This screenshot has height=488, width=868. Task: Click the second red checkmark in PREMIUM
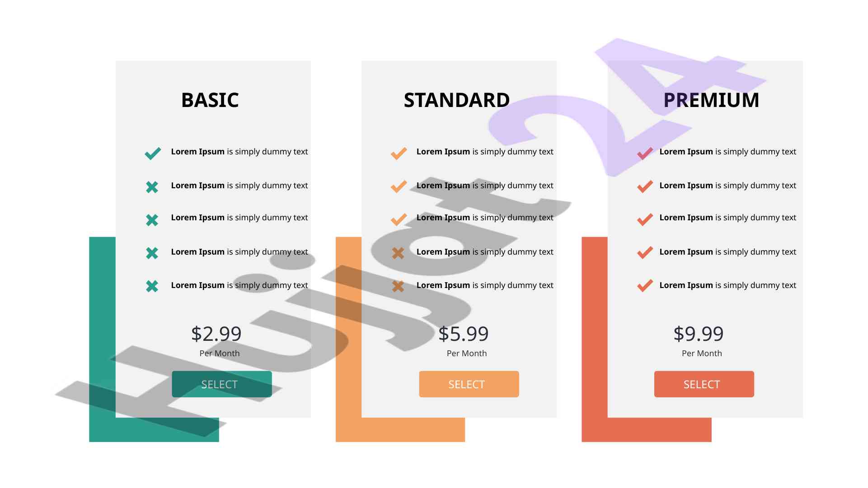645,186
